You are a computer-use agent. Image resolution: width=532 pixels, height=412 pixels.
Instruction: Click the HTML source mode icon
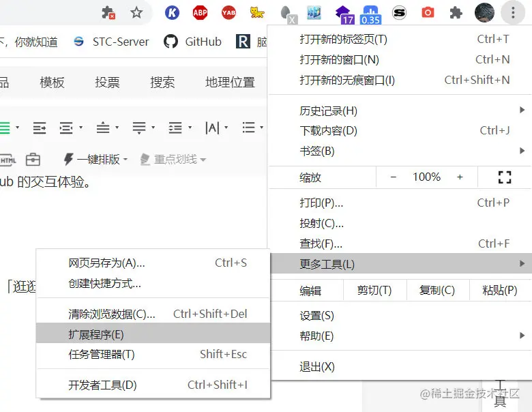click(8, 160)
